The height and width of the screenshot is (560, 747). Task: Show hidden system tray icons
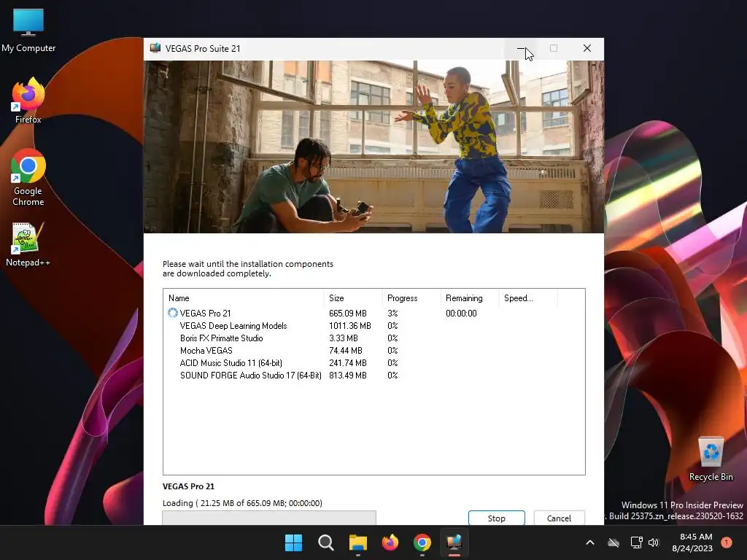[x=589, y=542]
